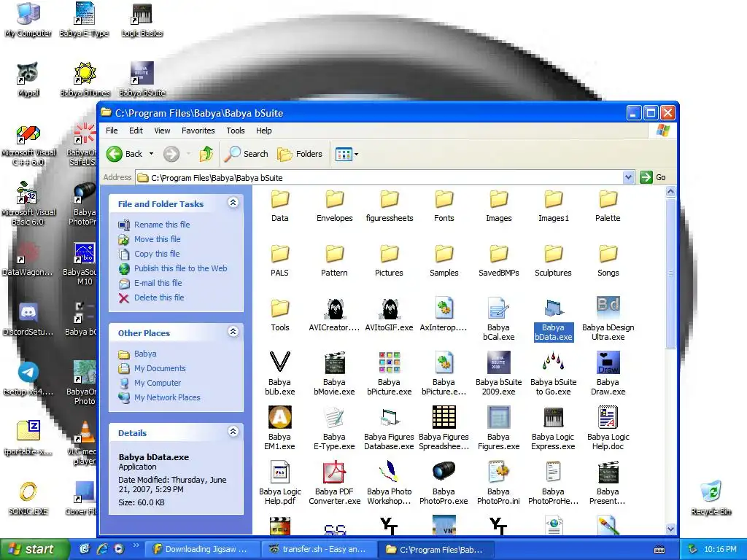Select Babya Figures Database.exe icon
This screenshot has width=747, height=560.
coord(390,418)
